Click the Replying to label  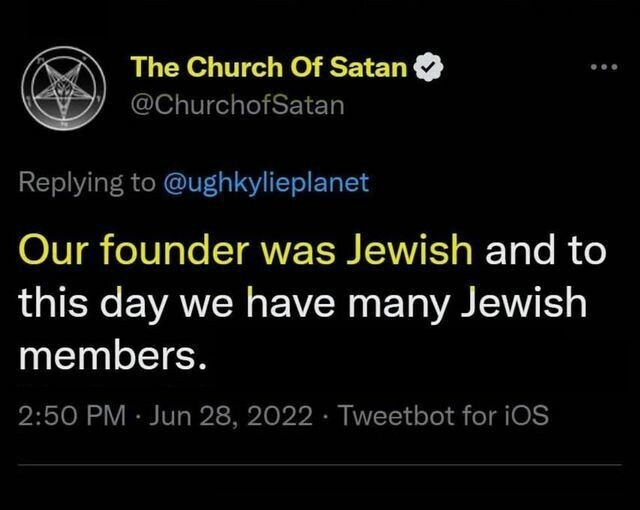87,183
